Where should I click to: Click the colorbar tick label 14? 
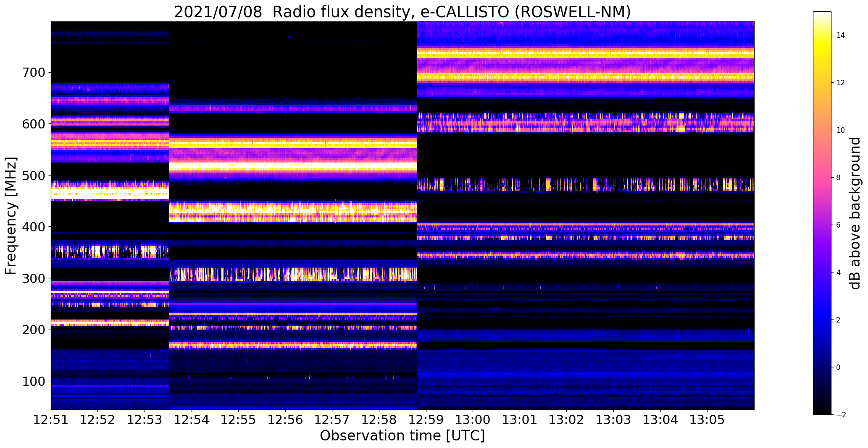(x=841, y=35)
